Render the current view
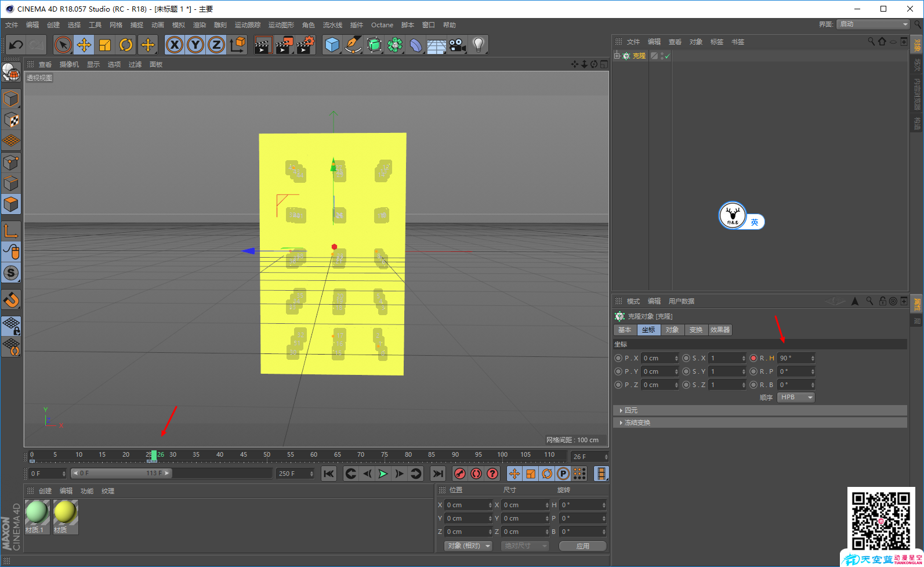Image resolution: width=924 pixels, height=567 pixels. 263,45
